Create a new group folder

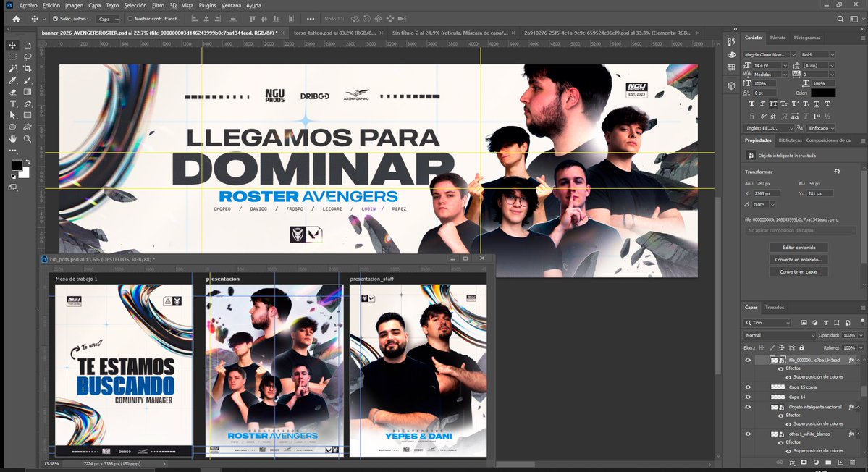click(x=828, y=463)
